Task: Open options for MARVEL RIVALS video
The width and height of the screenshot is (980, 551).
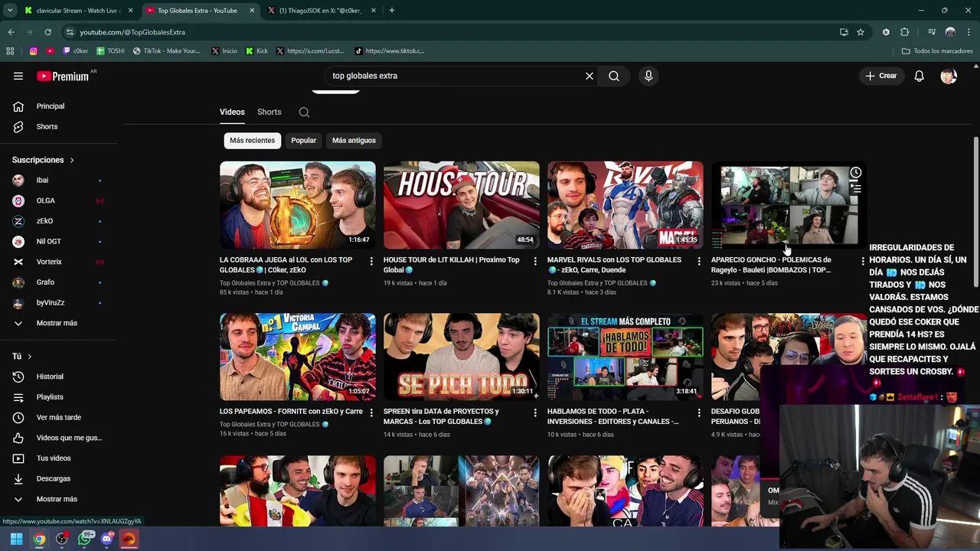Action: coord(699,262)
